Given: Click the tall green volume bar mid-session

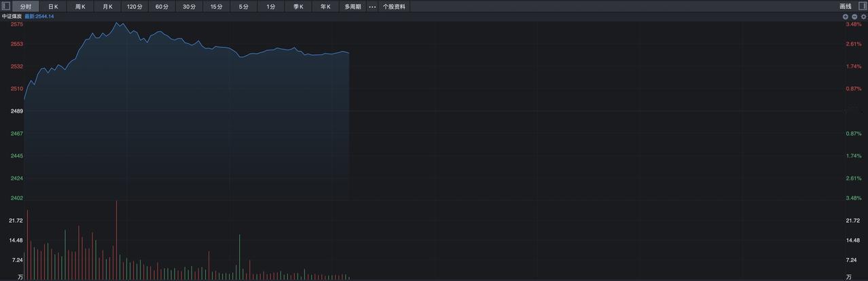Looking at the screenshot, I should coord(239,257).
